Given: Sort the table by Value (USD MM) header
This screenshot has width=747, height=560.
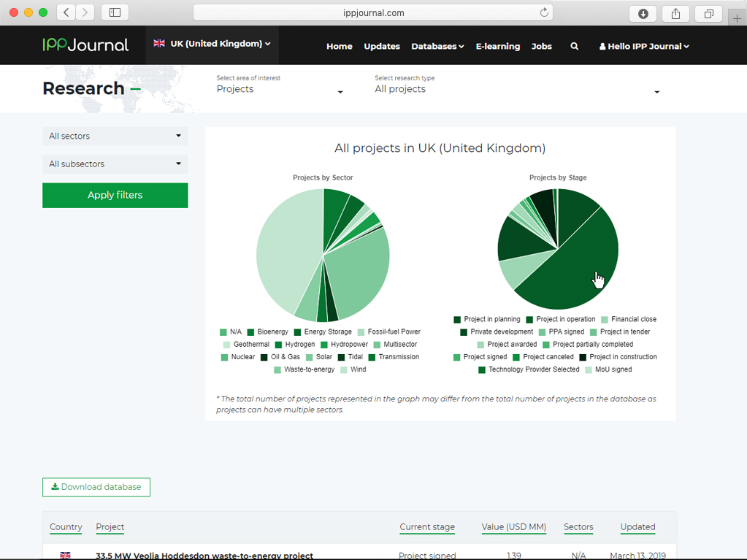Looking at the screenshot, I should pyautogui.click(x=514, y=527).
